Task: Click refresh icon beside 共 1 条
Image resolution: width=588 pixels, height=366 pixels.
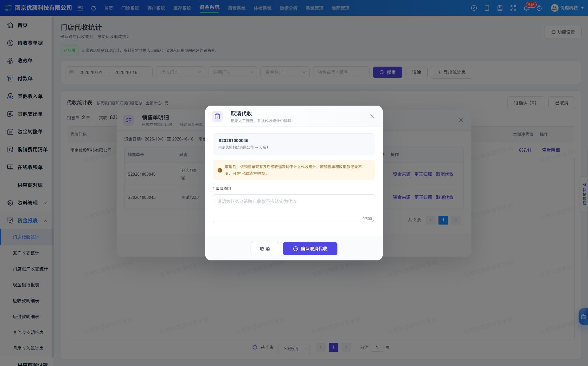Action: (x=255, y=347)
